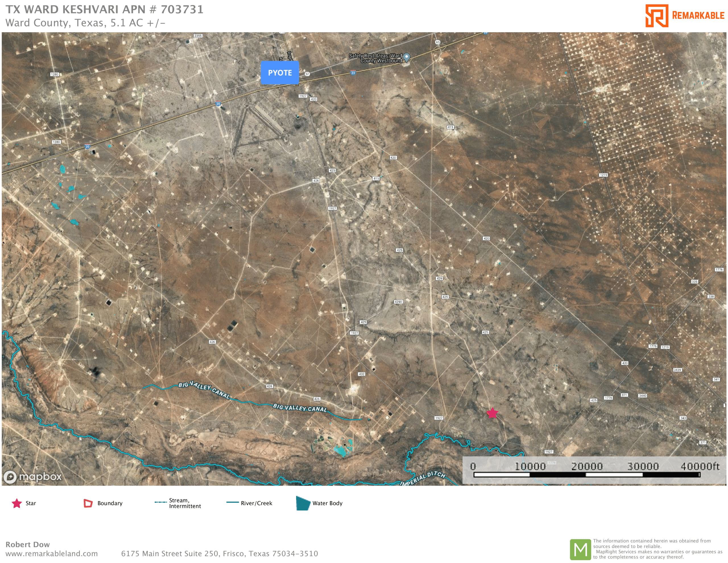Click the Remarkable logo icon
Image resolution: width=728 pixels, height=563 pixels.
coord(656,16)
